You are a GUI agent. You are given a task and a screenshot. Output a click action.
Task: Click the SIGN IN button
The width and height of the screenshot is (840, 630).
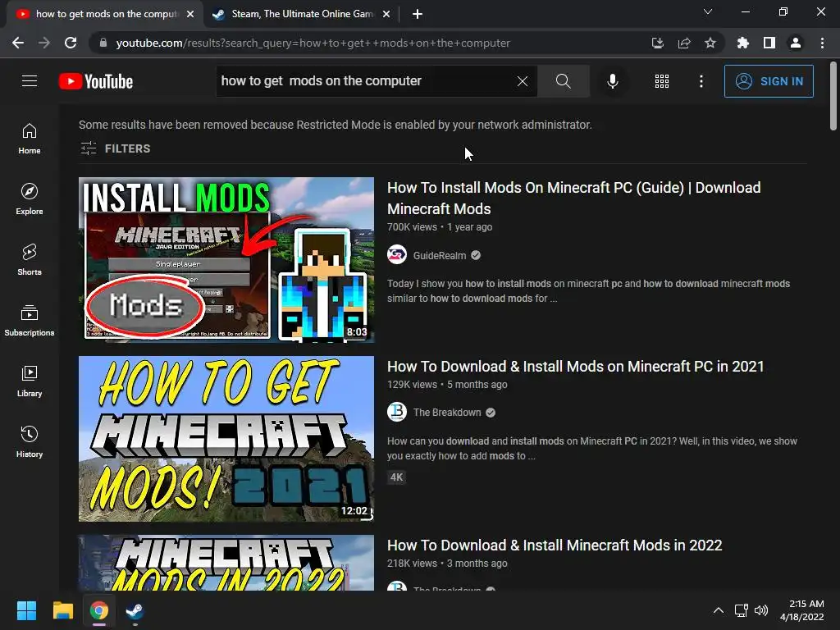tap(769, 81)
